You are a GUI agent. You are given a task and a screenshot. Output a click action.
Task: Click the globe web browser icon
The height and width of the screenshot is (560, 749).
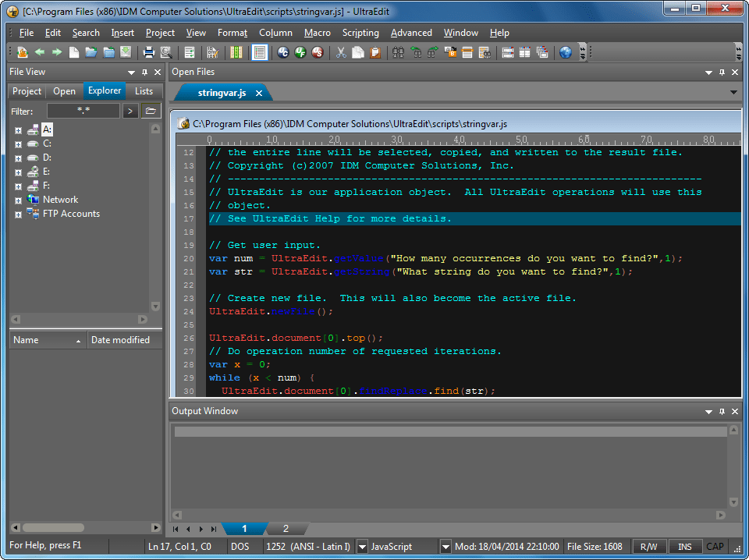pyautogui.click(x=566, y=52)
